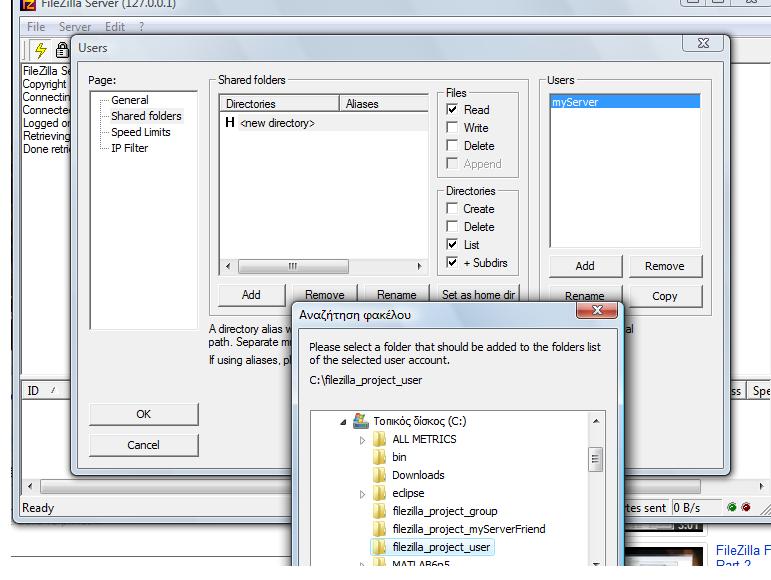The height and width of the screenshot is (580, 771).
Task: Click left arrow of shared folders scrollbar
Action: click(x=228, y=266)
